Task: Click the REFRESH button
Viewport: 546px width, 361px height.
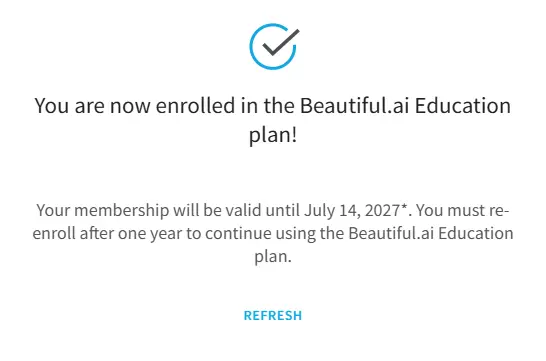Action: (273, 316)
